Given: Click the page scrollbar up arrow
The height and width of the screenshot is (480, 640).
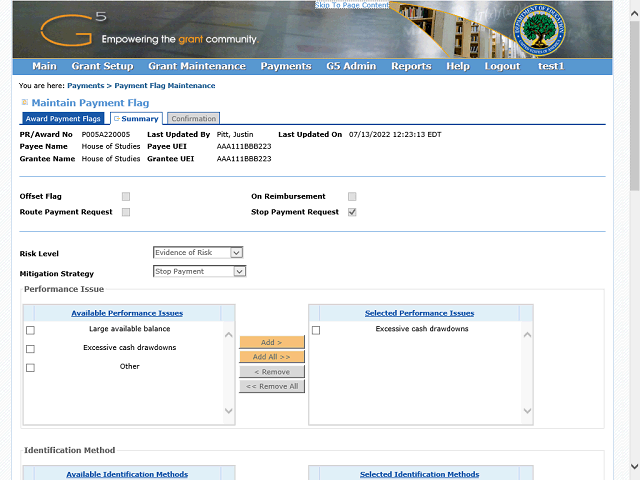Looking at the screenshot, I should point(635,13).
